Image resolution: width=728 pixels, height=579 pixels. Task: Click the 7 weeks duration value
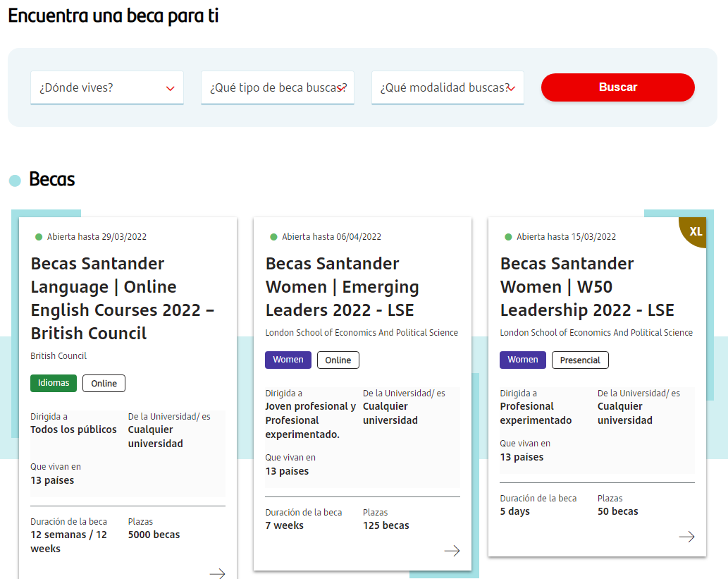click(284, 525)
